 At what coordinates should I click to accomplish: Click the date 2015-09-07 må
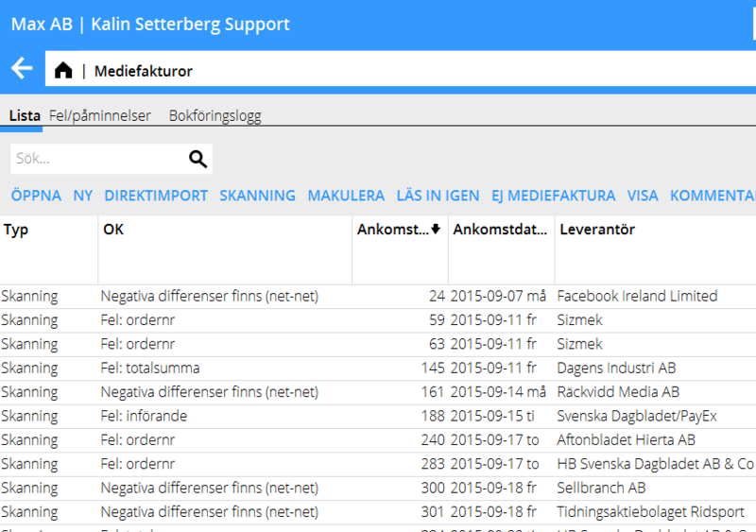(498, 296)
